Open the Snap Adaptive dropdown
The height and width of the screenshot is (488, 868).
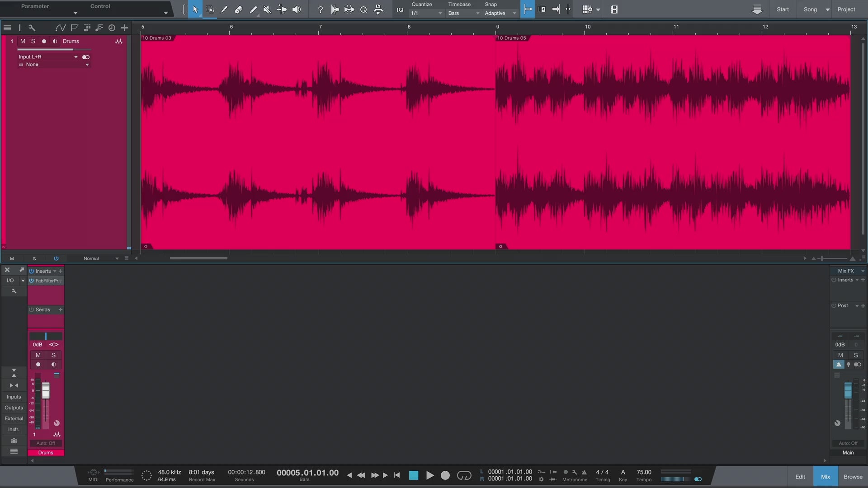pyautogui.click(x=500, y=13)
